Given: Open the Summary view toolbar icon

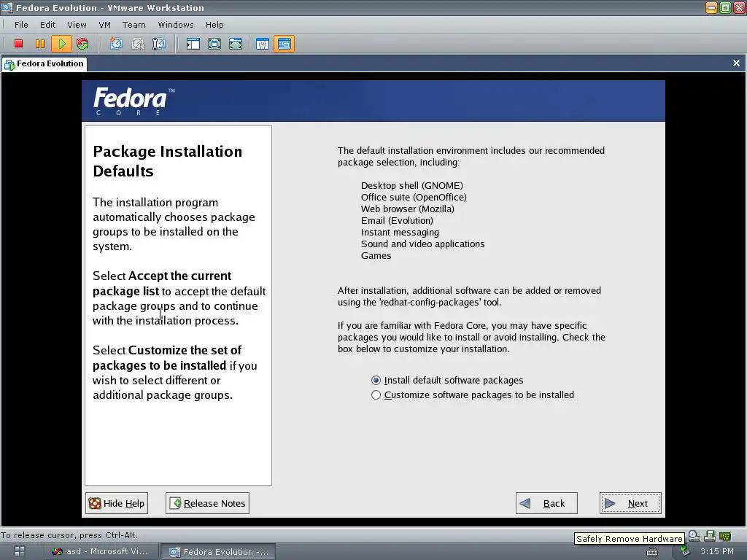Looking at the screenshot, I should (263, 44).
